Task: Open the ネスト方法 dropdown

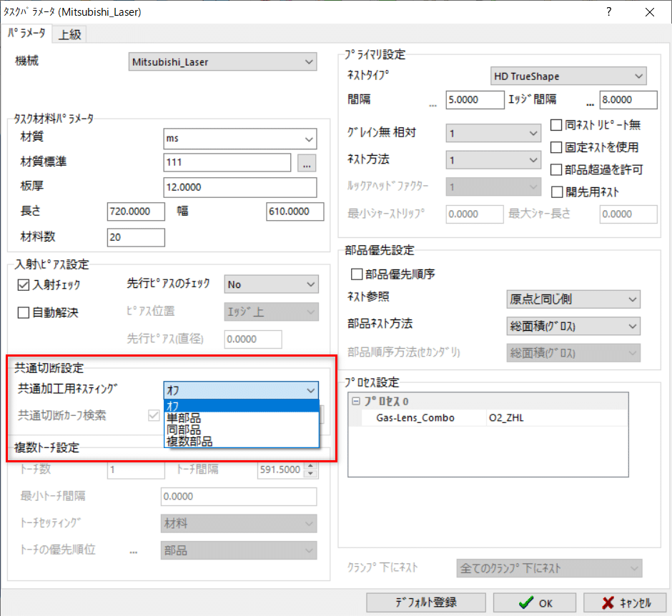Action: coord(493,160)
